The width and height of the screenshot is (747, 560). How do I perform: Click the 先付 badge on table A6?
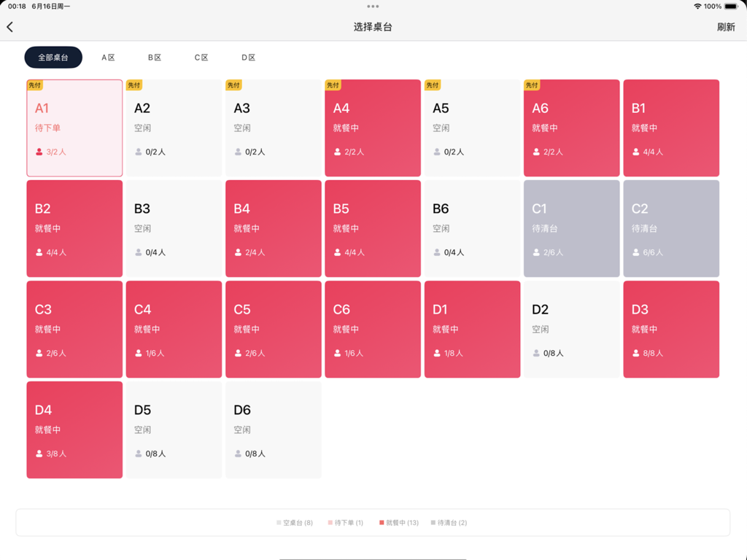coord(532,85)
